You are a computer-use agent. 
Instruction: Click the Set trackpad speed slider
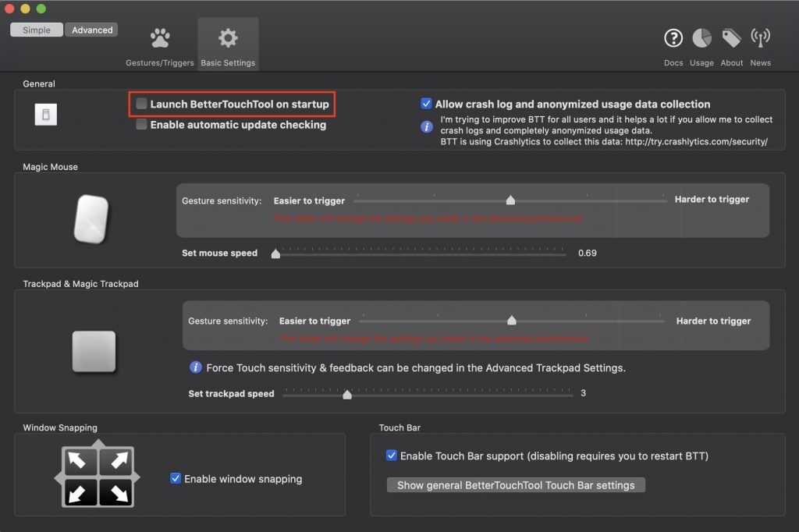pyautogui.click(x=428, y=393)
